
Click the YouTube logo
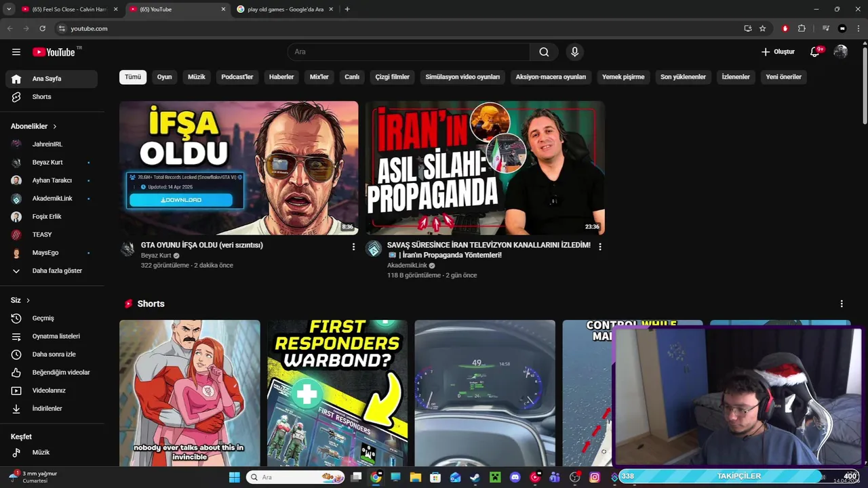click(54, 52)
